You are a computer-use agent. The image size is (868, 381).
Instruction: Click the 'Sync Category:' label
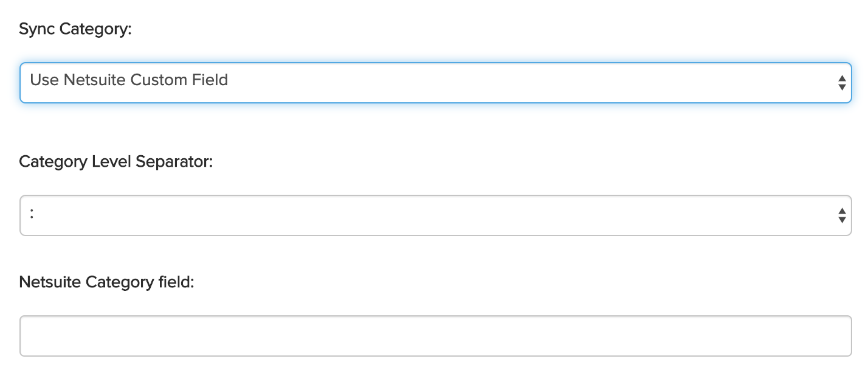pos(75,29)
